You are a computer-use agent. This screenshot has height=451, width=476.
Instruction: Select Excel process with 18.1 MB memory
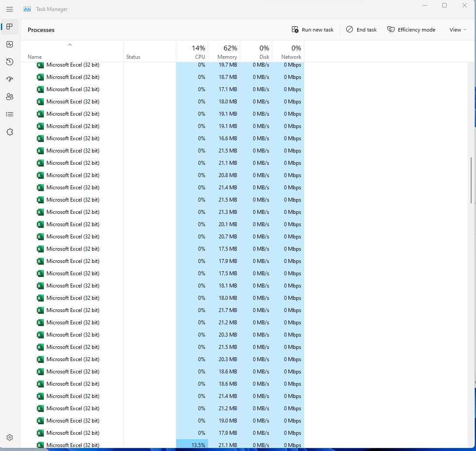pos(163,286)
